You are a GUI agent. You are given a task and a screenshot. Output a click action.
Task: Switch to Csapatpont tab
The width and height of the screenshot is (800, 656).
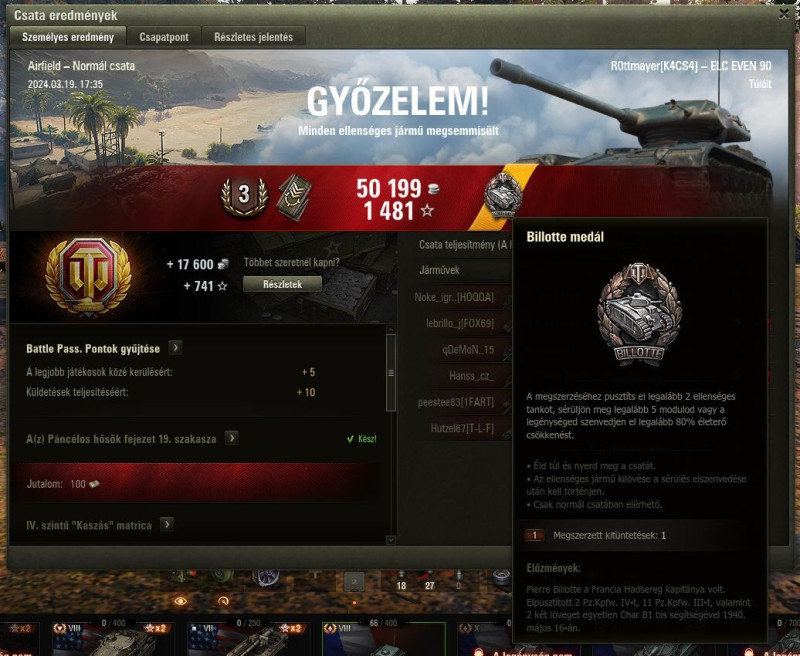coord(164,37)
